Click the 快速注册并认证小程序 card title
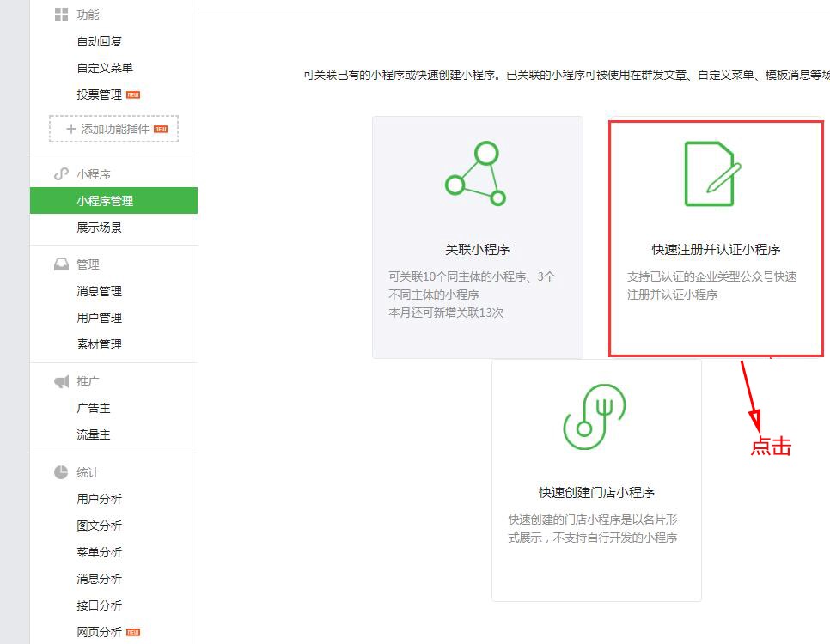This screenshot has height=644, width=830. [x=716, y=249]
